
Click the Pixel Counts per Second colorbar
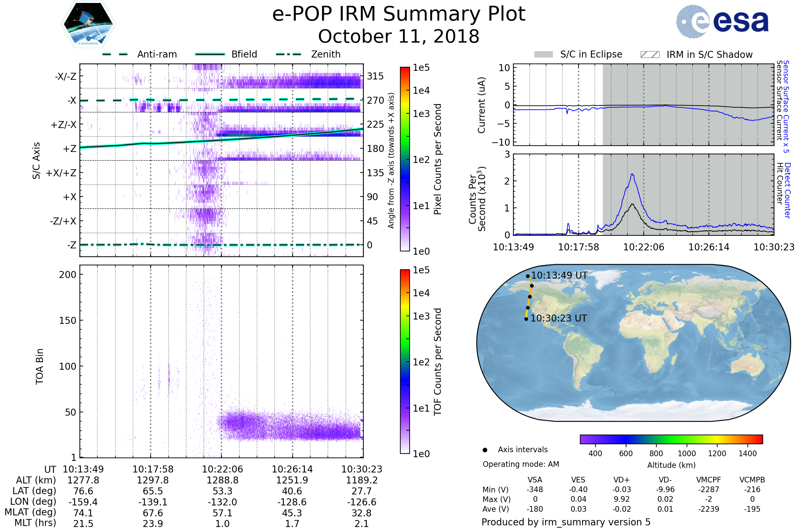click(x=405, y=159)
